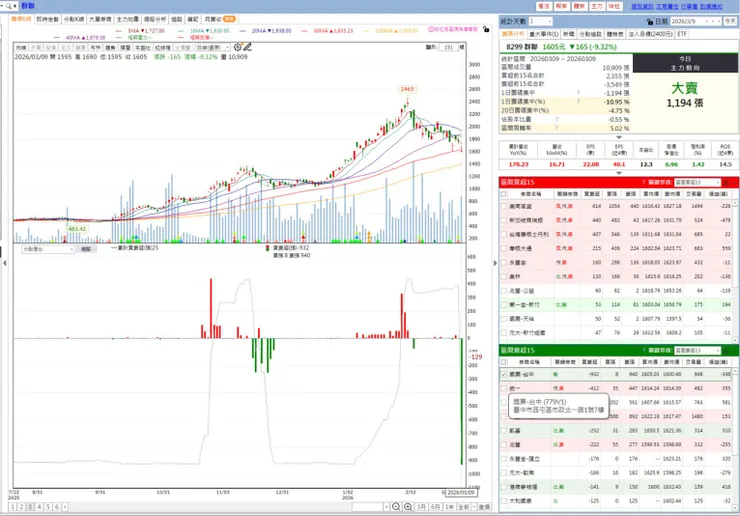Screen dimensions: 740x516
Task: Click the arrow between chart and right panel
Action: (x=495, y=263)
